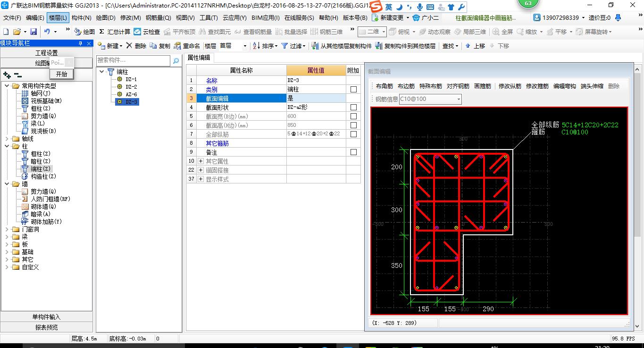This screenshot has height=348, width=644.
Task: Click the 画箍筋 button
Action: coord(483,86)
